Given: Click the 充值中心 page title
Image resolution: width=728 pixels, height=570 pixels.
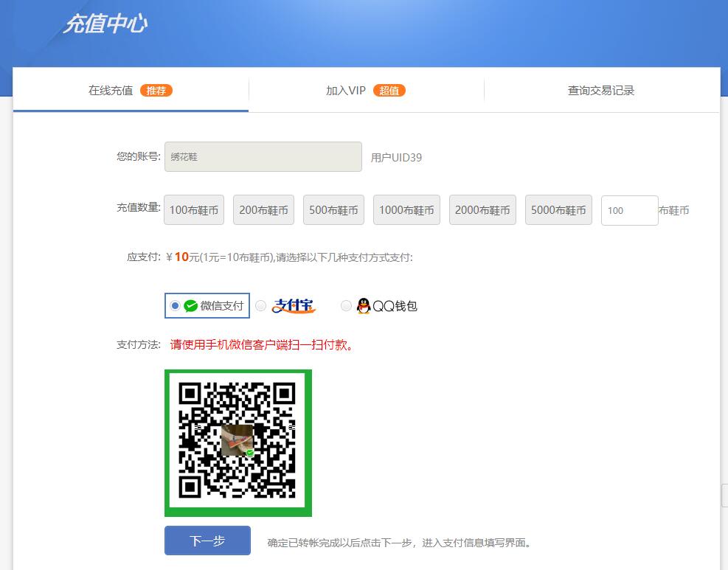Looking at the screenshot, I should point(105,24).
